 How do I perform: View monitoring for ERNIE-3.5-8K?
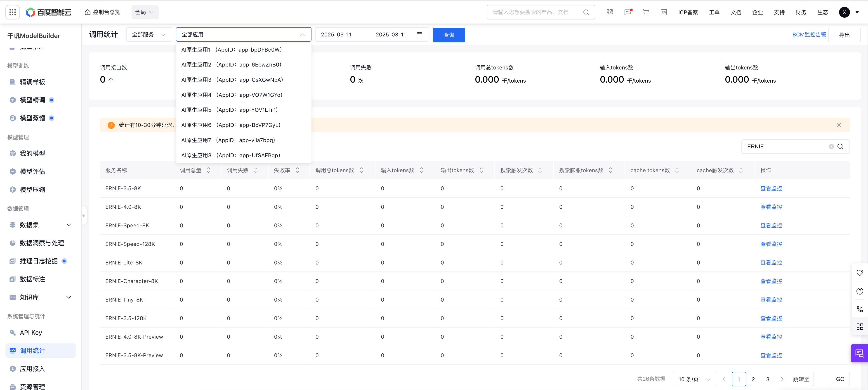pos(771,188)
